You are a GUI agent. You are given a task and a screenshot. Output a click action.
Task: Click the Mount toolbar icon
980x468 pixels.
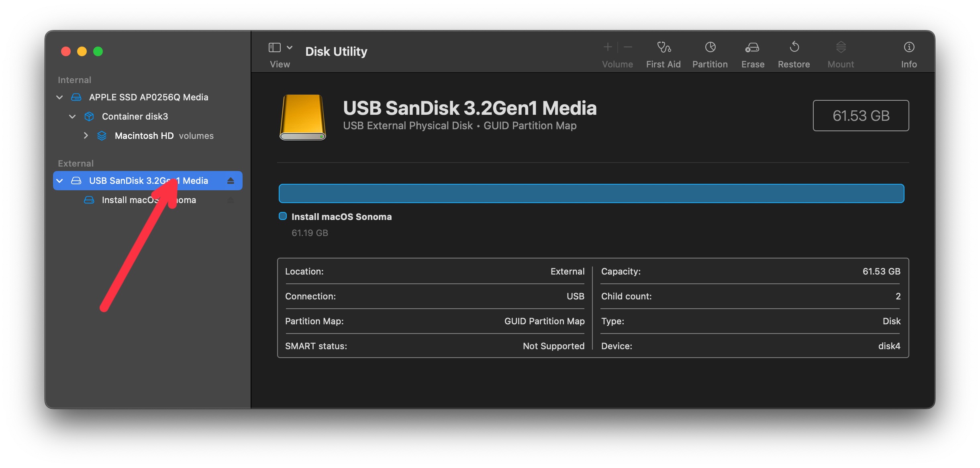pos(840,52)
